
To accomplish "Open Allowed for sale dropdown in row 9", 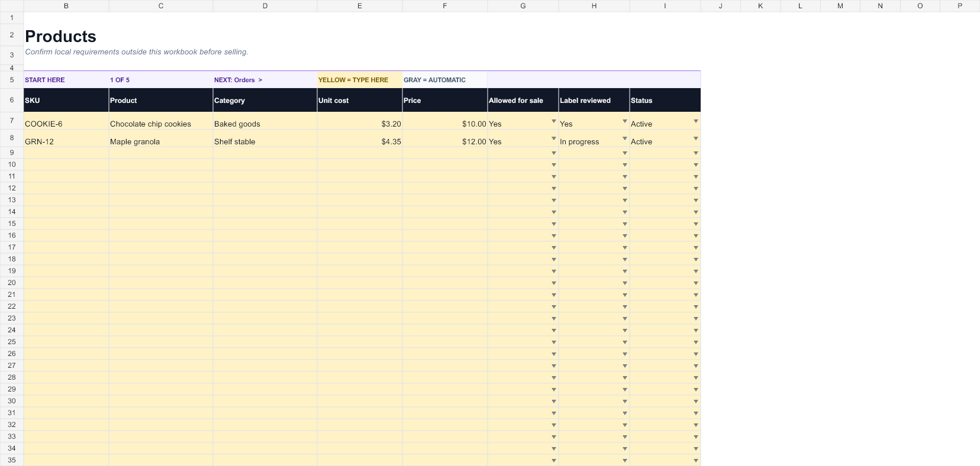I will [x=554, y=153].
